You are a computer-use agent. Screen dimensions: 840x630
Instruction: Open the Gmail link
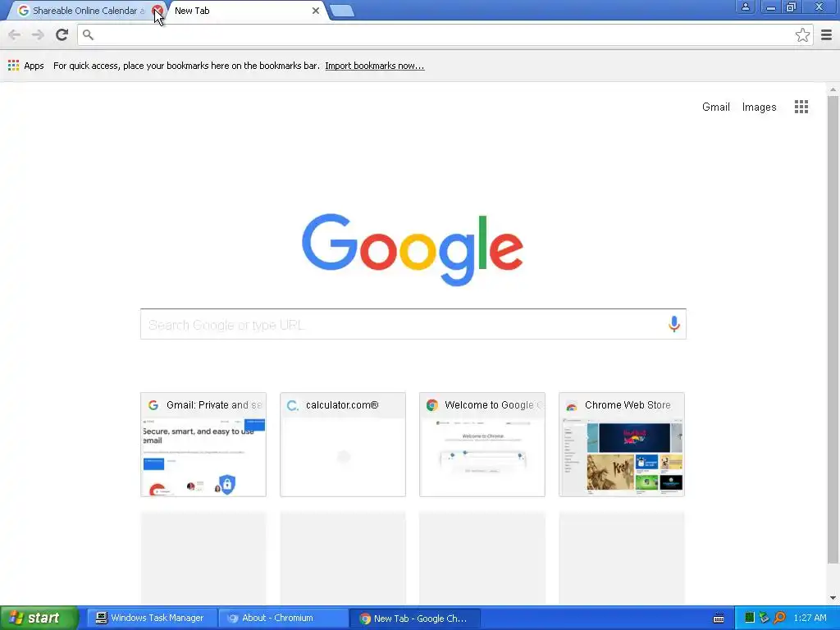(715, 107)
